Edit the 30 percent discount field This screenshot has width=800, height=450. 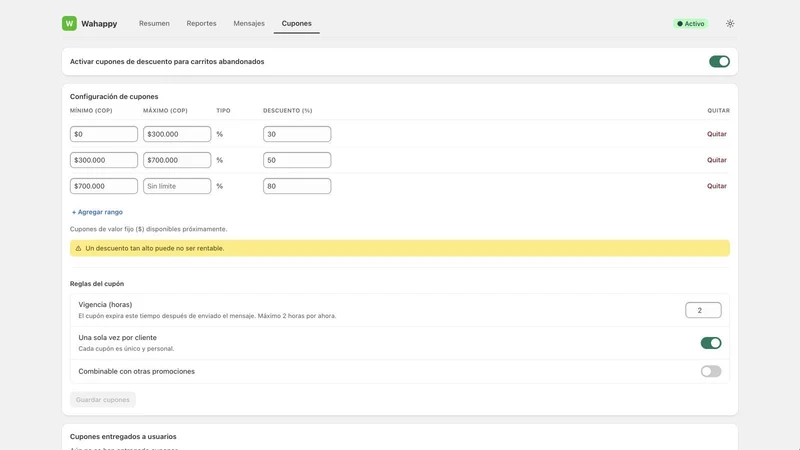coord(297,134)
